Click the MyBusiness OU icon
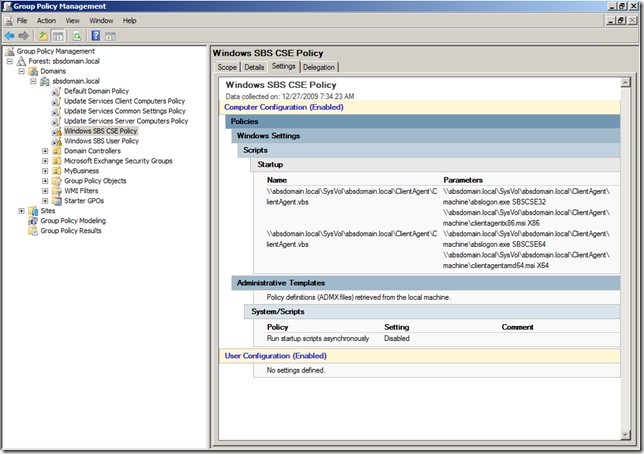 click(57, 171)
